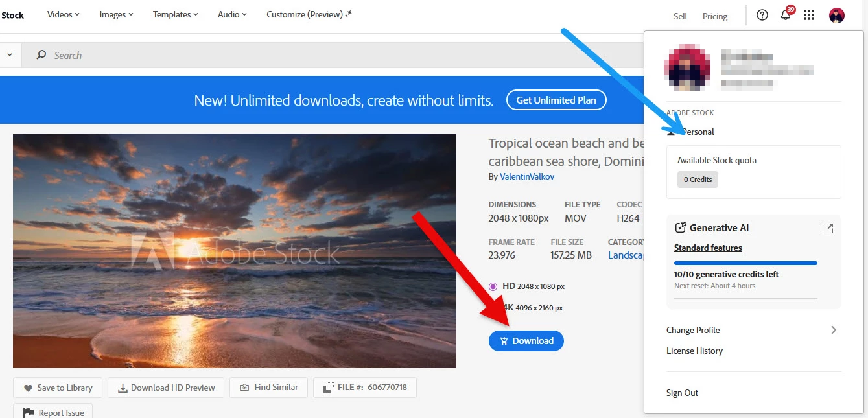Open the apps grid icon
This screenshot has height=418, width=868.
pos(809,15)
